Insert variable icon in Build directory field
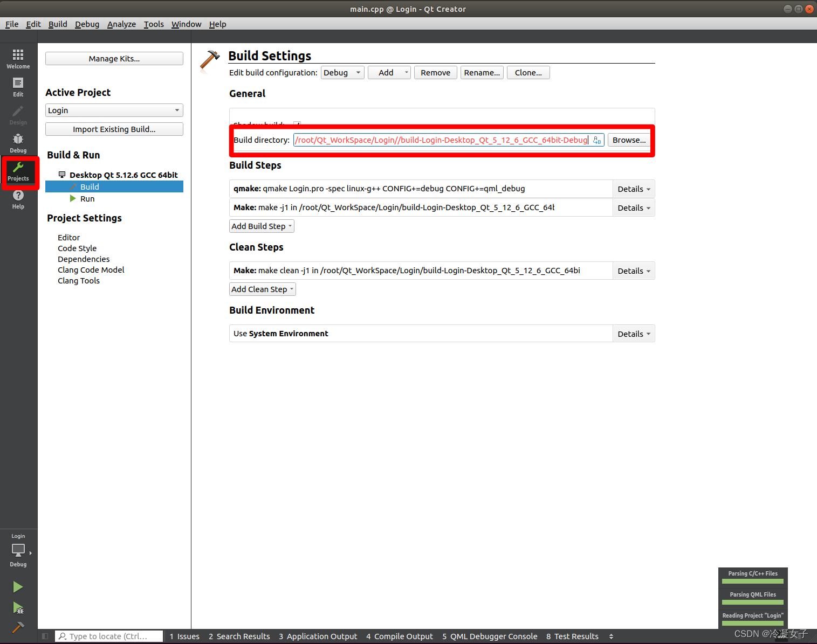 coord(597,140)
